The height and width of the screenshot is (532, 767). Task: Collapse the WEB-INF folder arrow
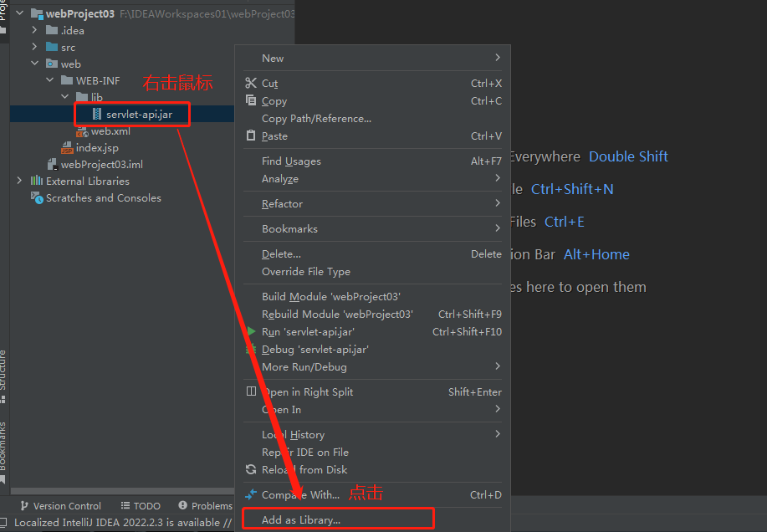coord(50,79)
